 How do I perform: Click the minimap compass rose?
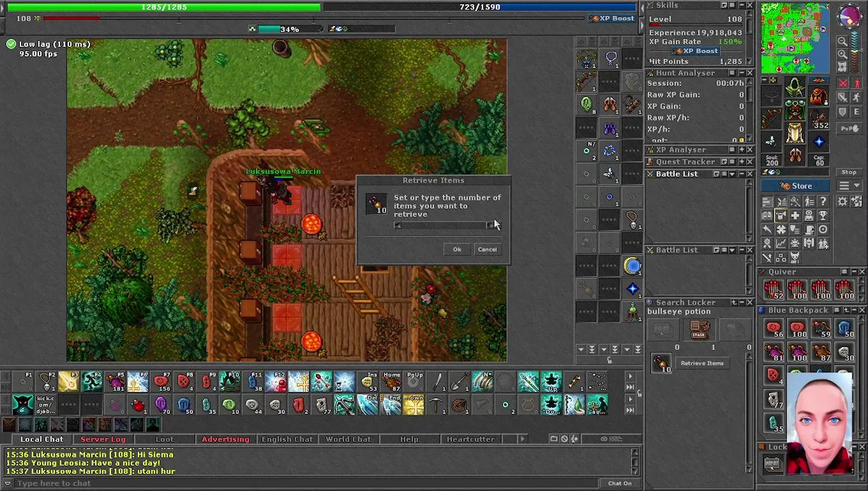850,16
